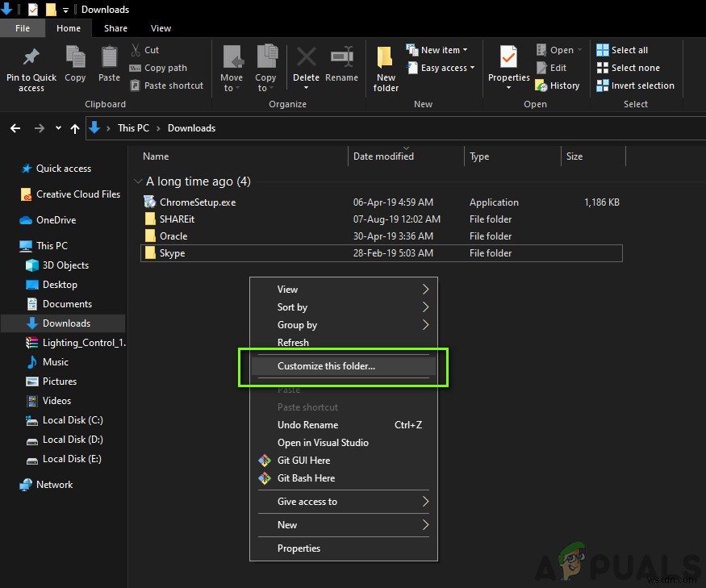Sort by Date modified column header
The image size is (706, 588).
[x=383, y=156]
